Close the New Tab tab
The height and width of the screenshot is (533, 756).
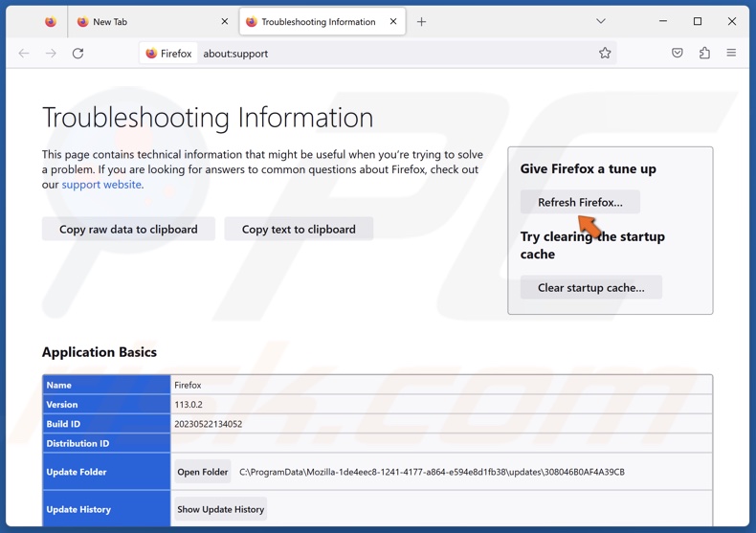point(225,21)
